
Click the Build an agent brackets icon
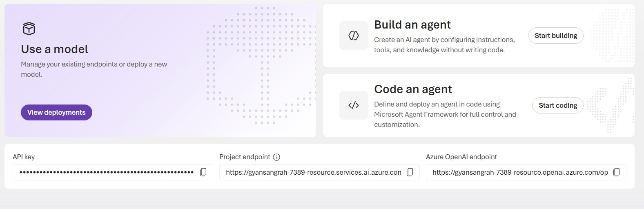[x=354, y=36]
